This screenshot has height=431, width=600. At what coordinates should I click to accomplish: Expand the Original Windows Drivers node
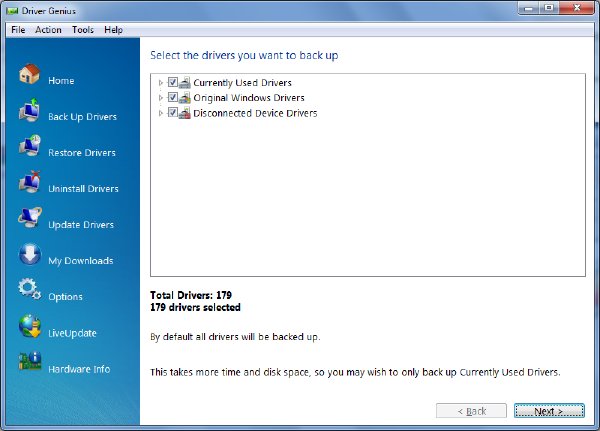[161, 98]
